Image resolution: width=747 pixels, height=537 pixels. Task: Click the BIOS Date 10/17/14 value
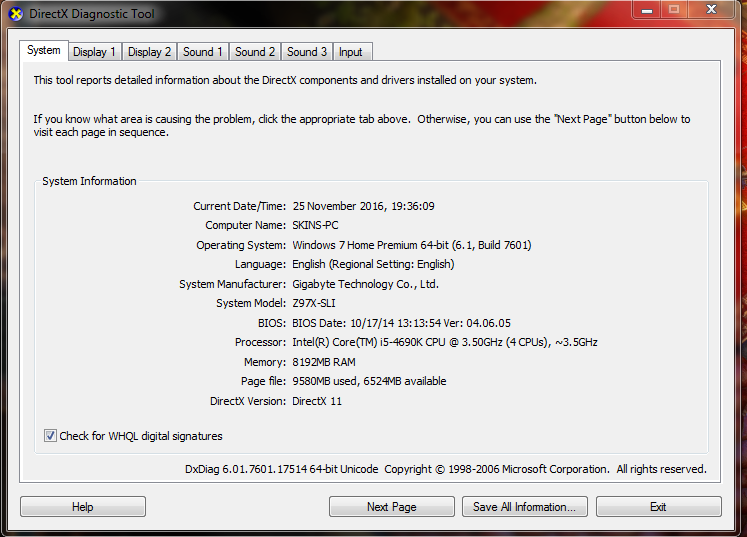401,323
